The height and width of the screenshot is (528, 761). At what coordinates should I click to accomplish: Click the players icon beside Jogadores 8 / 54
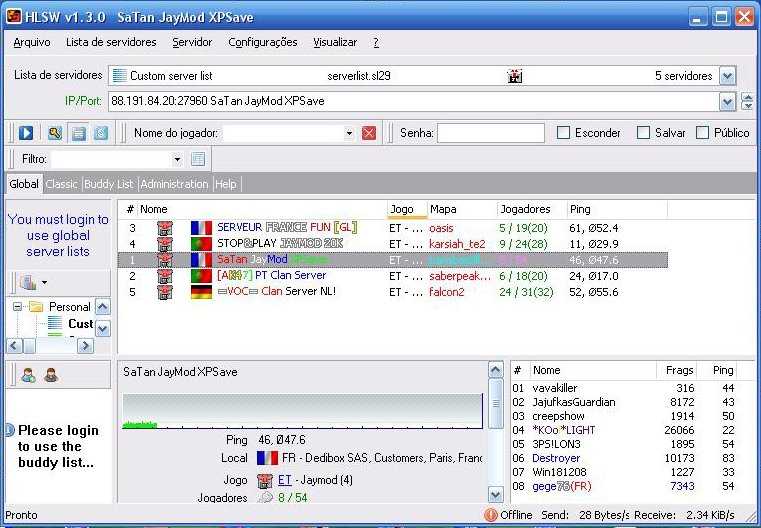[265, 497]
